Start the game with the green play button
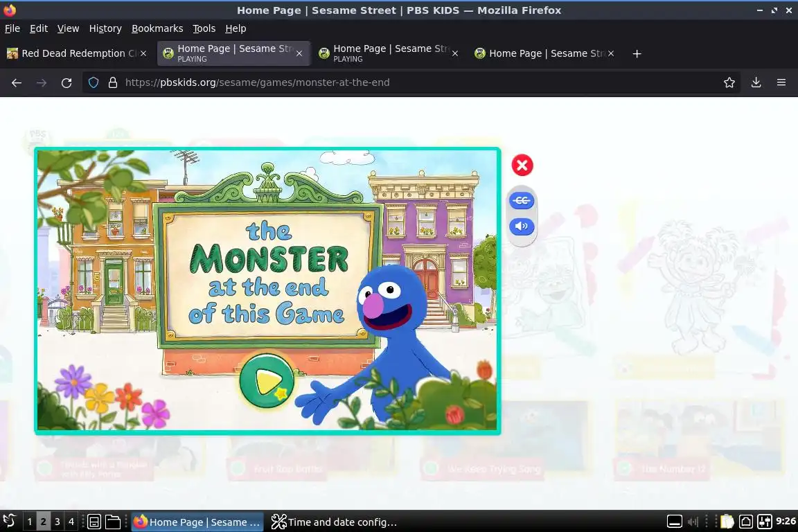 pyautogui.click(x=267, y=381)
